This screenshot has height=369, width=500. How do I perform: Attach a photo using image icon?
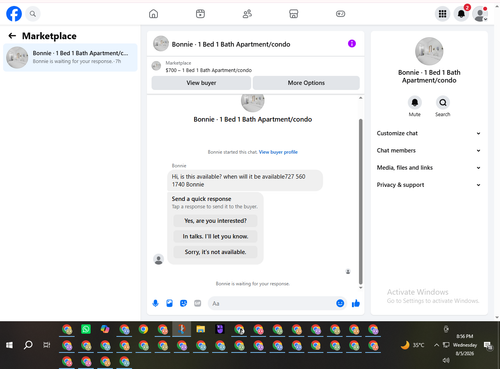point(169,303)
